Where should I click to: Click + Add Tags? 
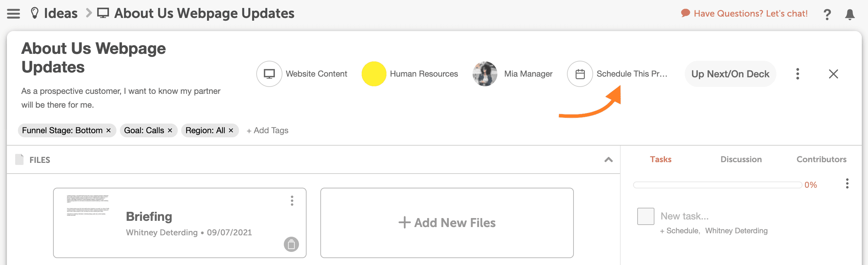pos(267,130)
